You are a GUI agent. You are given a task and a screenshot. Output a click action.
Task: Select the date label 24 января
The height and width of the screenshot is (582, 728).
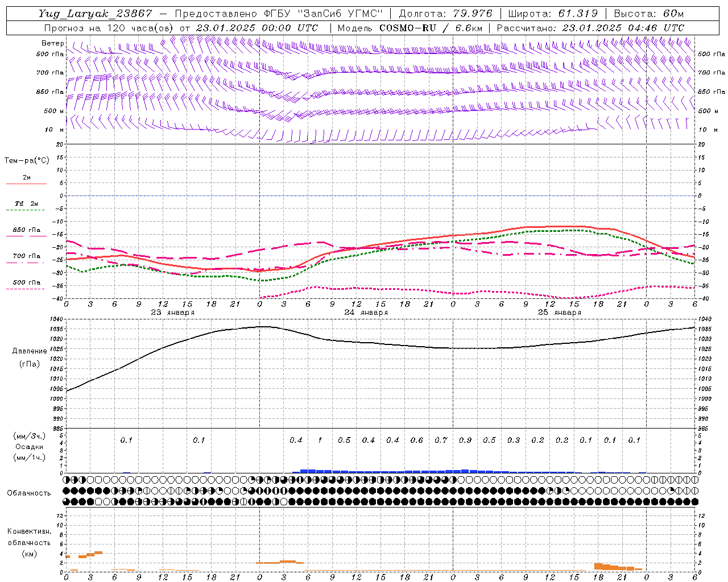click(366, 313)
